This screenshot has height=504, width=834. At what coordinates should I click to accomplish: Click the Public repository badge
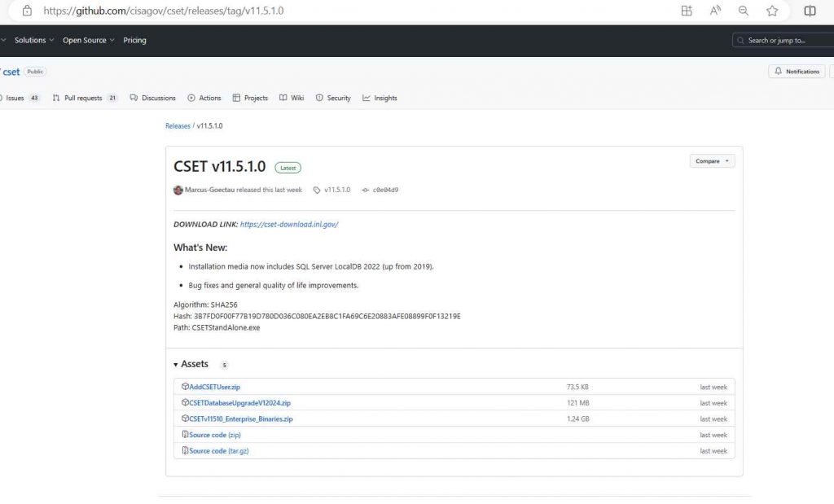point(35,72)
